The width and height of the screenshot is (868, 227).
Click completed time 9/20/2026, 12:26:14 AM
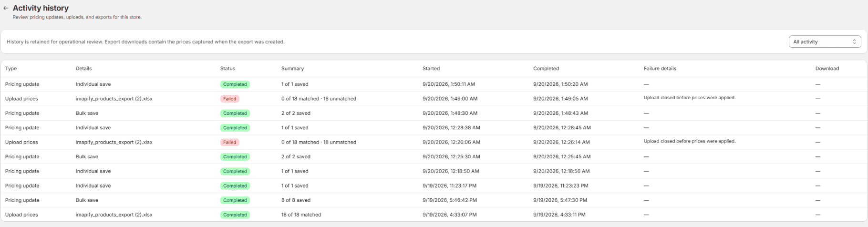(x=561, y=142)
